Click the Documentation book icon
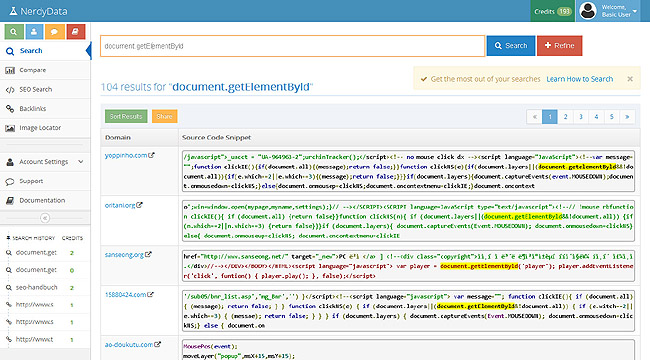Viewport: 650px width, 360px height. 10,201
